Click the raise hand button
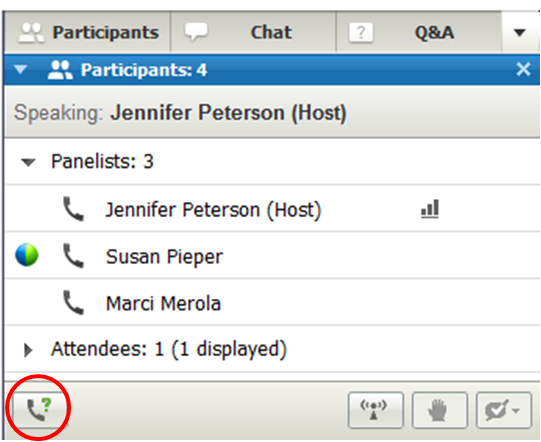 pyautogui.click(x=440, y=410)
